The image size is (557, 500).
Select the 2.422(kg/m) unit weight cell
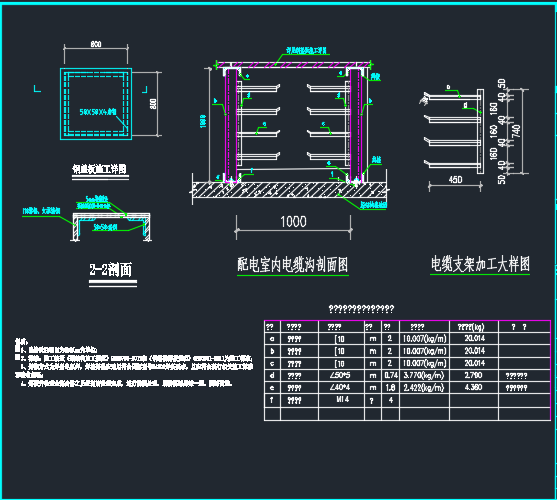(424, 387)
